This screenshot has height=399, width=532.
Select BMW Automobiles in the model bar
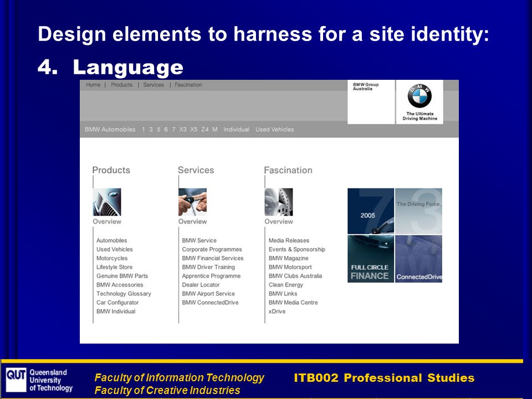110,130
